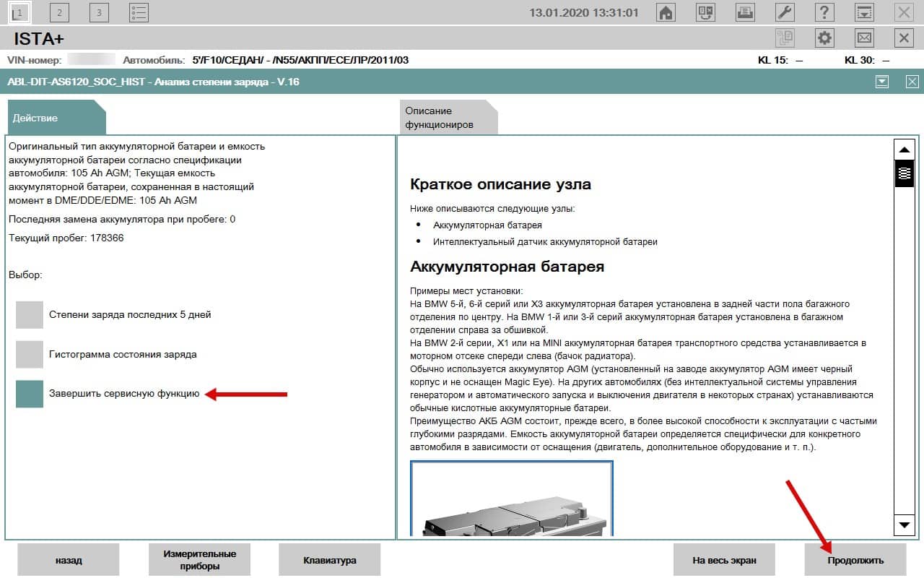This screenshot has height=578, width=924.
Task: Open Измерительные приборы
Action: (199, 560)
